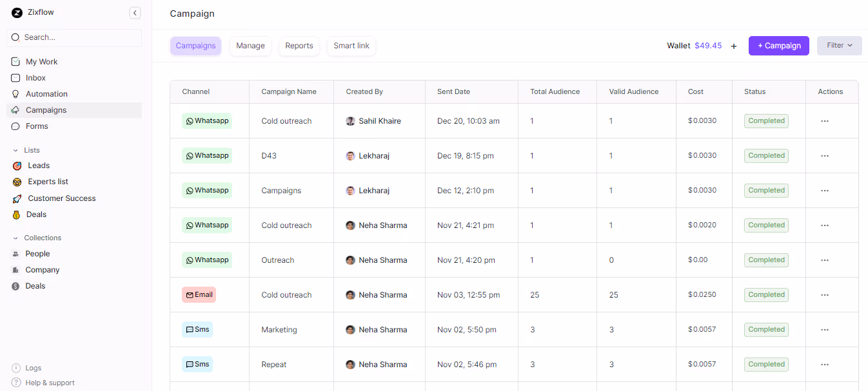Create a new campaign with + Campaign
Screen dimensions: 868x391
[x=778, y=46]
